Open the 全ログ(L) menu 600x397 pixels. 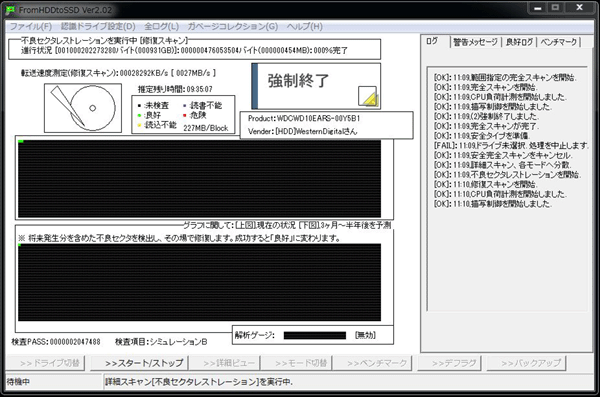click(161, 26)
